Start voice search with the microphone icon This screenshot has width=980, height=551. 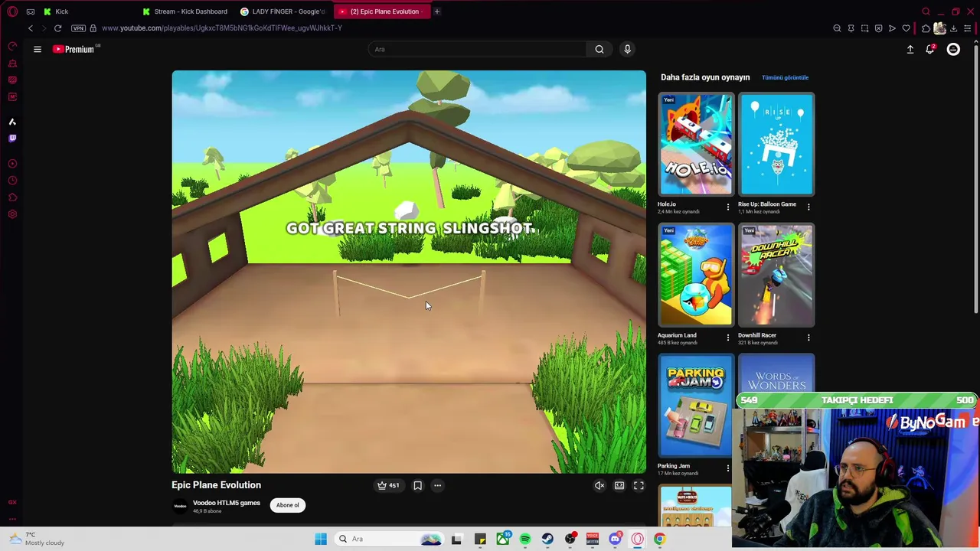pos(627,49)
